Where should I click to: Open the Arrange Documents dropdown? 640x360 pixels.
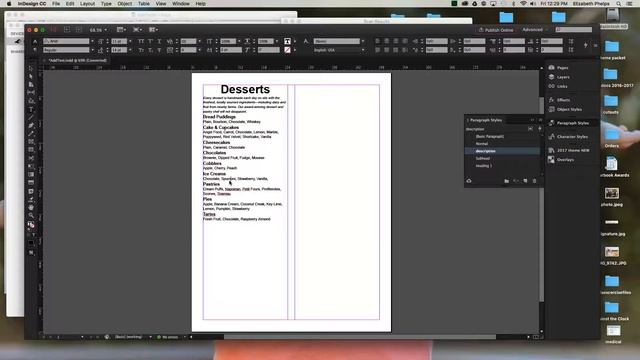(x=153, y=30)
